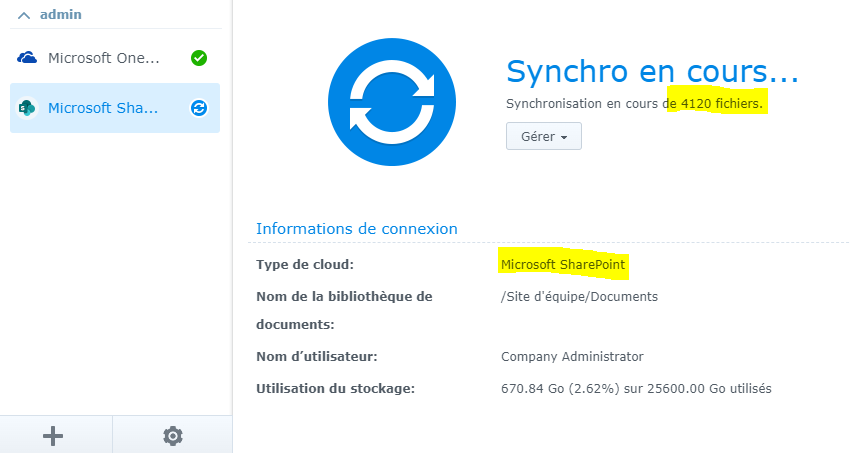Select the Microsoft SharePoint connection
Image resolution: width=850 pixels, height=453 pixels.
(x=103, y=108)
